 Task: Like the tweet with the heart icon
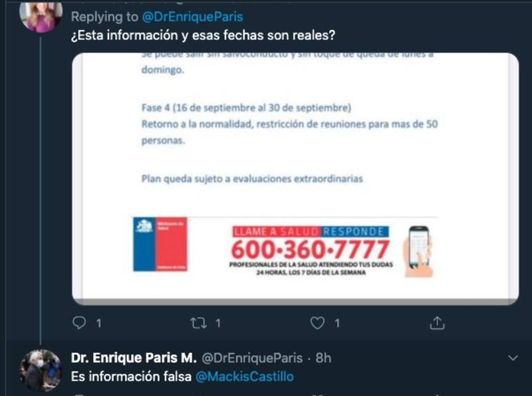tap(318, 323)
